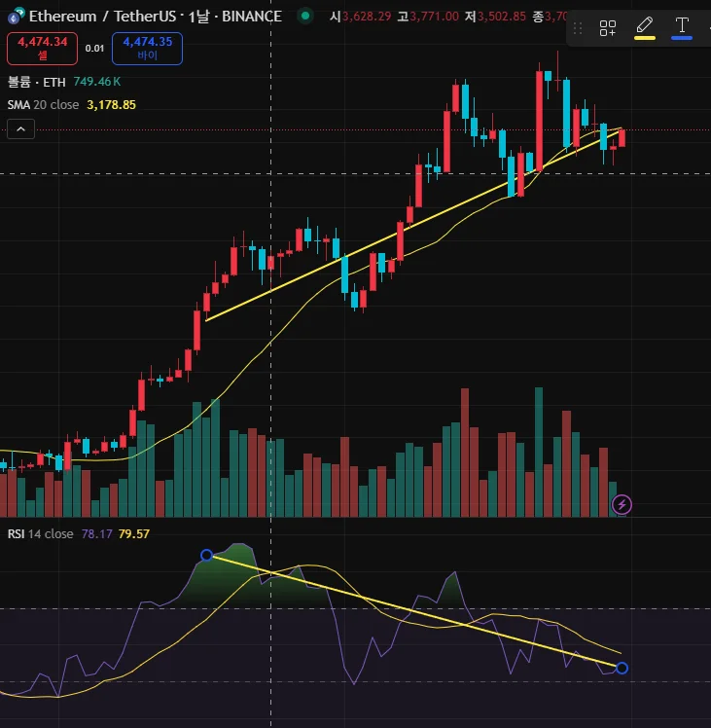
Task: Click the Ethereum coin logo icon
Action: (16, 17)
